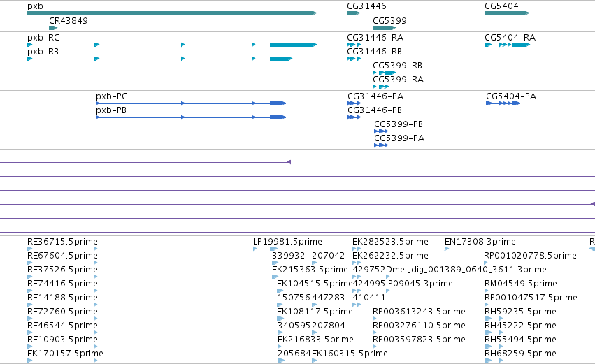Click the RH59235.5prime EST label

[x=521, y=312]
